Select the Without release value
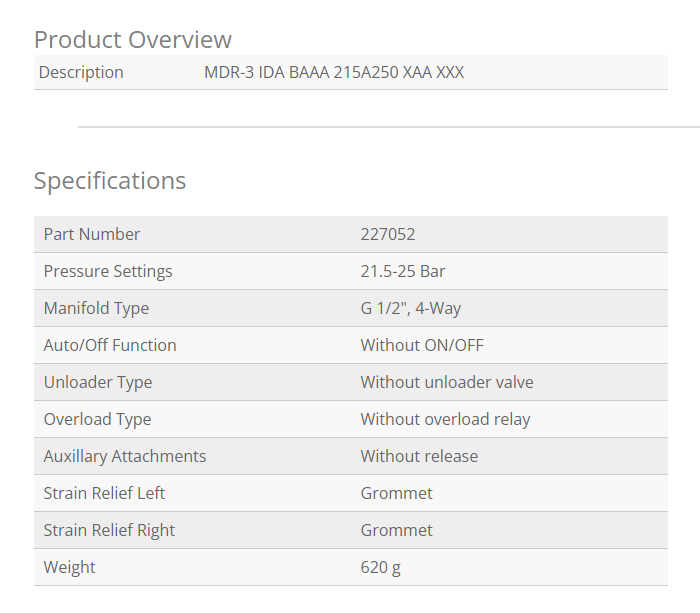The height and width of the screenshot is (613, 700). [x=419, y=457]
